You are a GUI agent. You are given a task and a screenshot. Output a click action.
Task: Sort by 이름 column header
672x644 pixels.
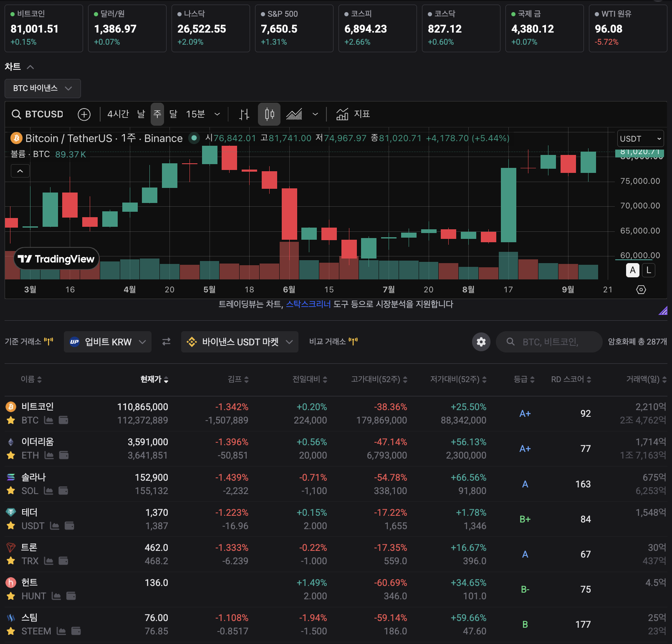tap(31, 379)
